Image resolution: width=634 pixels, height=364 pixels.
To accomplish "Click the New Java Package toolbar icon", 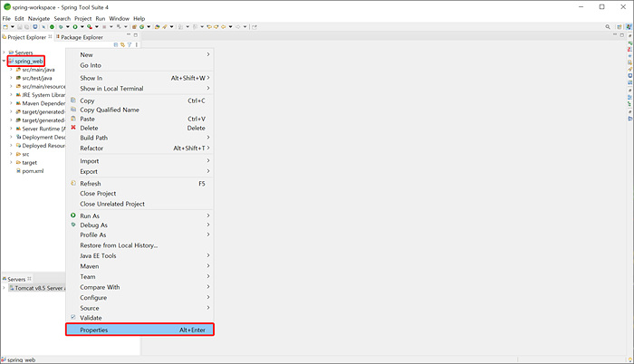I will [134, 26].
